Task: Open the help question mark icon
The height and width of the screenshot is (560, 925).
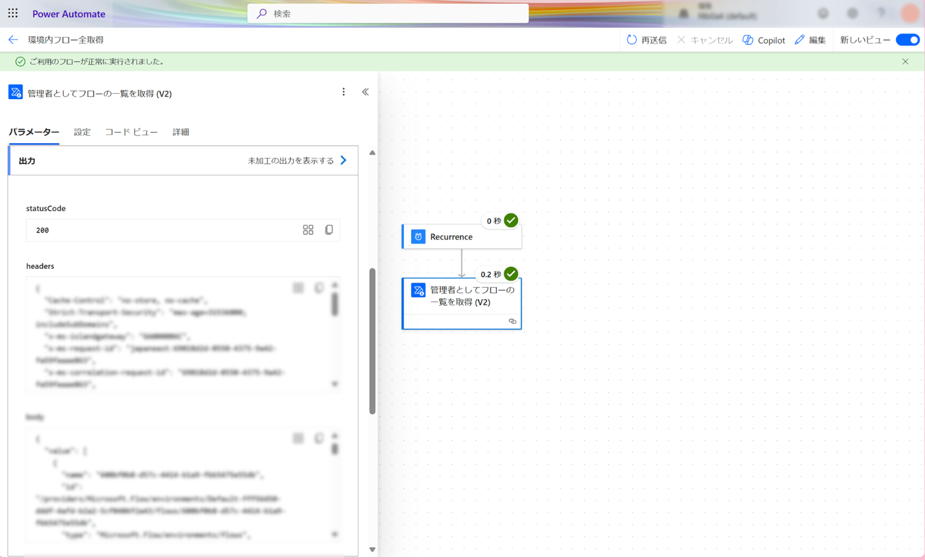Action: tap(881, 13)
